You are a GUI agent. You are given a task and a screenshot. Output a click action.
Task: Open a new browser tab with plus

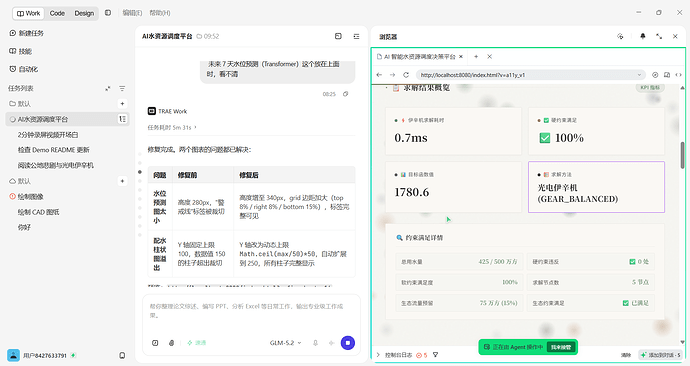tap(476, 56)
